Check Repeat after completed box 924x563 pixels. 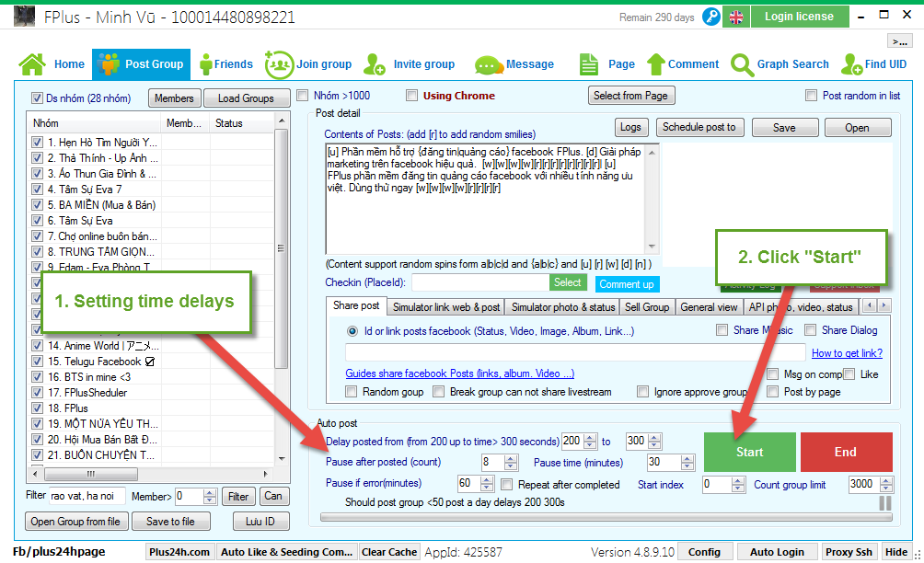507,484
